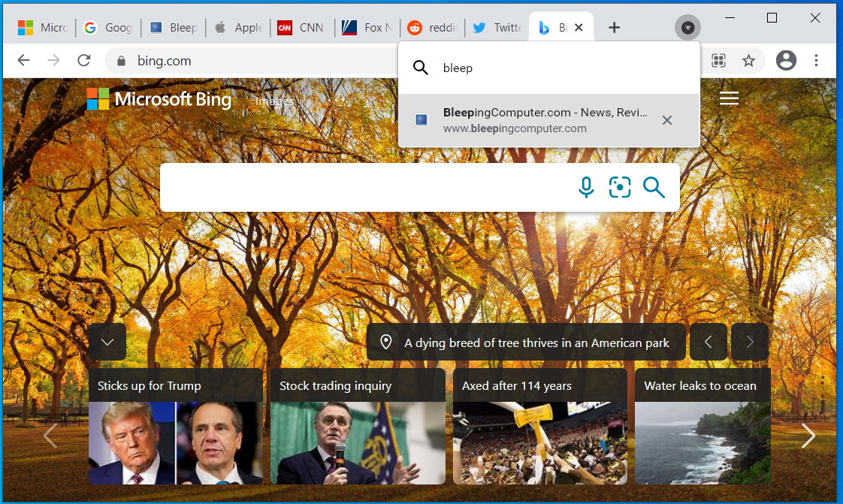This screenshot has height=504, width=843.
Task: Open visual search camera icon
Action: pyautogui.click(x=620, y=187)
